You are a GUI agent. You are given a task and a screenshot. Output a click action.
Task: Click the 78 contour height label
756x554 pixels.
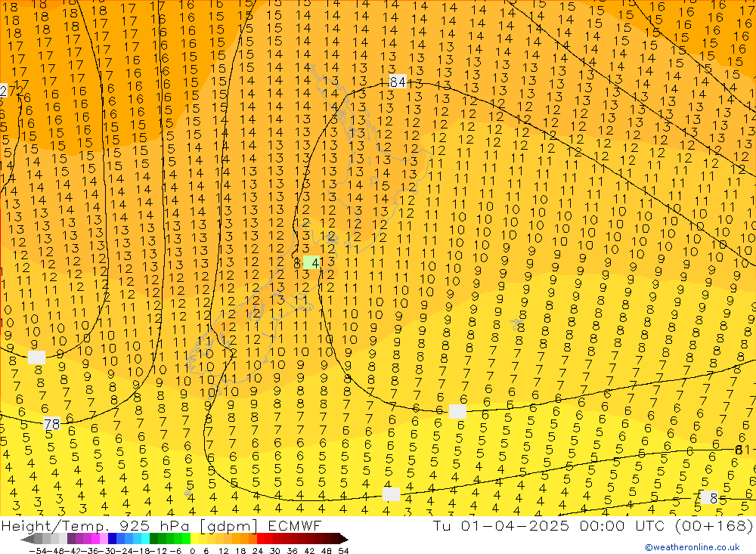[51, 424]
